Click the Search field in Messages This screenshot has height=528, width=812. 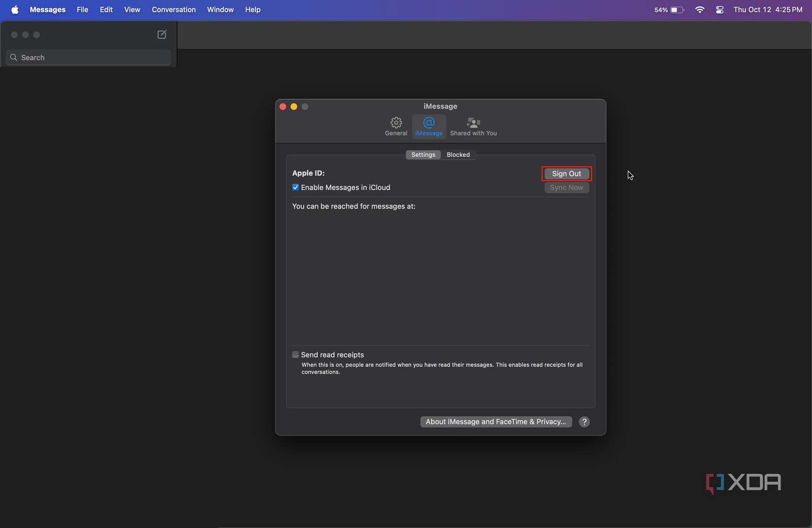[89, 58]
